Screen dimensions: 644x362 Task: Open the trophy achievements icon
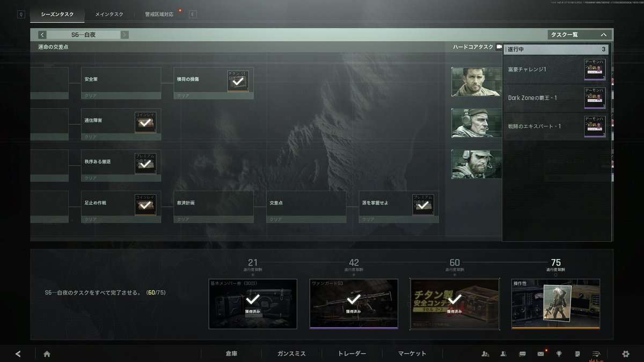(x=559, y=353)
